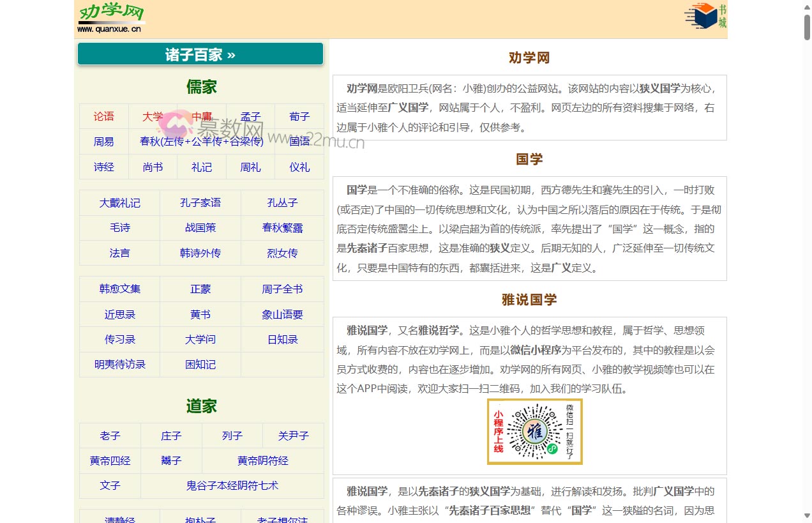Select 明夷待访录

(x=119, y=364)
